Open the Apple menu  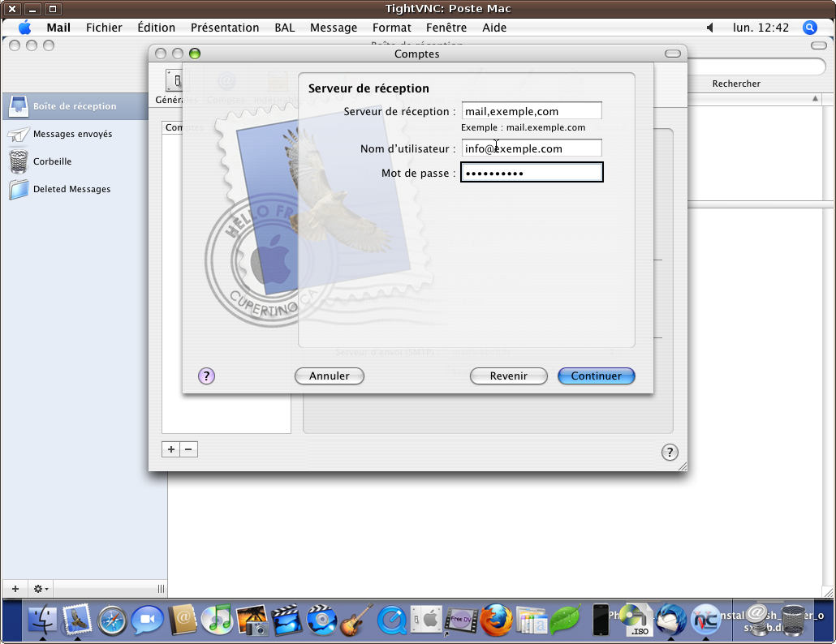24,28
